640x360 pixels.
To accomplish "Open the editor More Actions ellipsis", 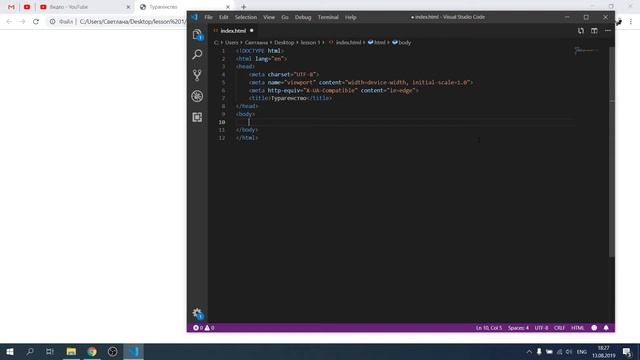I will click(x=608, y=31).
